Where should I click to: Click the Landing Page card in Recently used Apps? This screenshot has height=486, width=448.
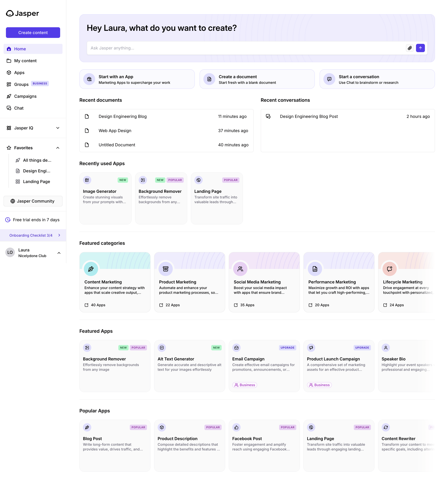pos(217,199)
